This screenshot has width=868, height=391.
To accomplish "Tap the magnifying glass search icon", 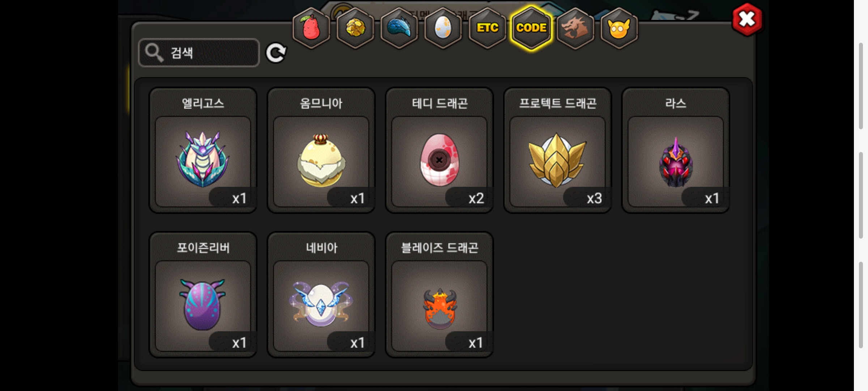I will [x=154, y=53].
